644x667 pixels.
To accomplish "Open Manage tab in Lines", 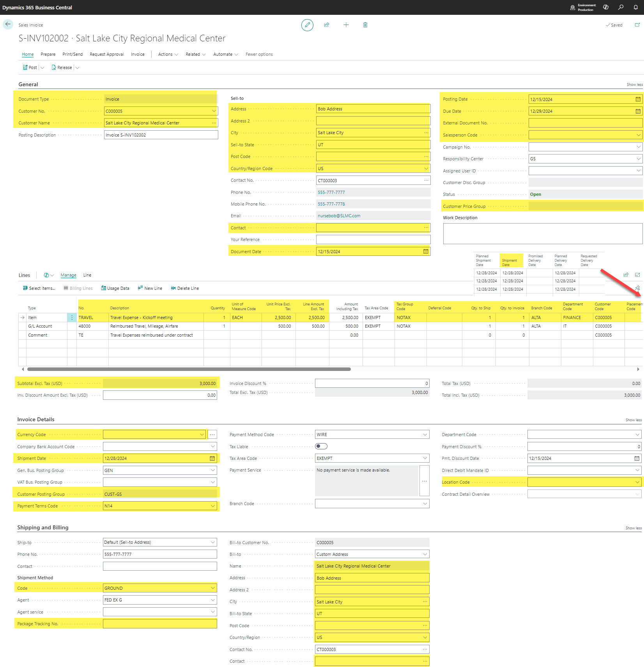I will (x=69, y=275).
